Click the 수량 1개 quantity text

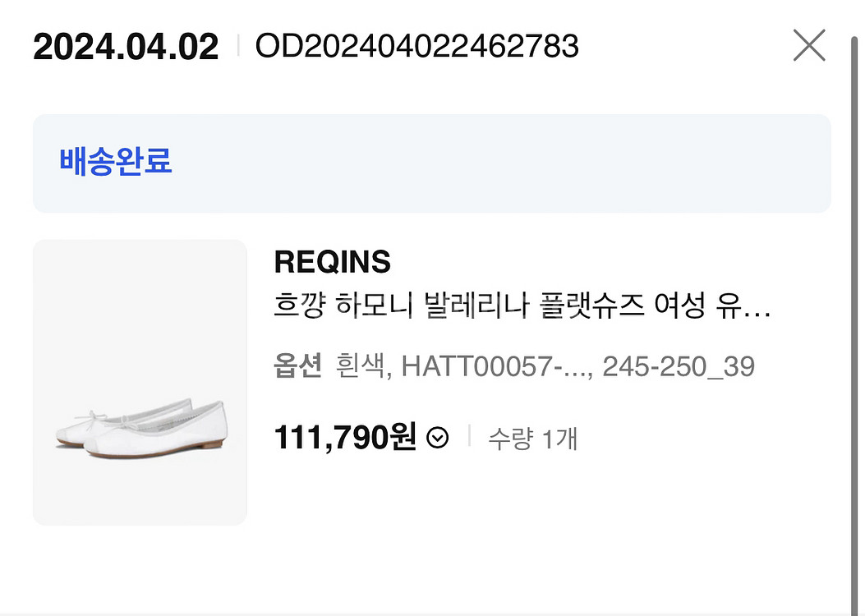coord(533,439)
